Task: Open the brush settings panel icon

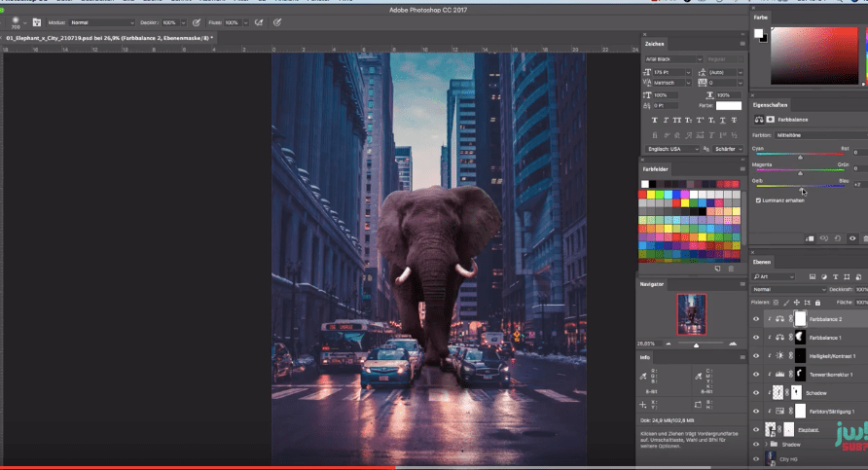Action: tap(36, 21)
